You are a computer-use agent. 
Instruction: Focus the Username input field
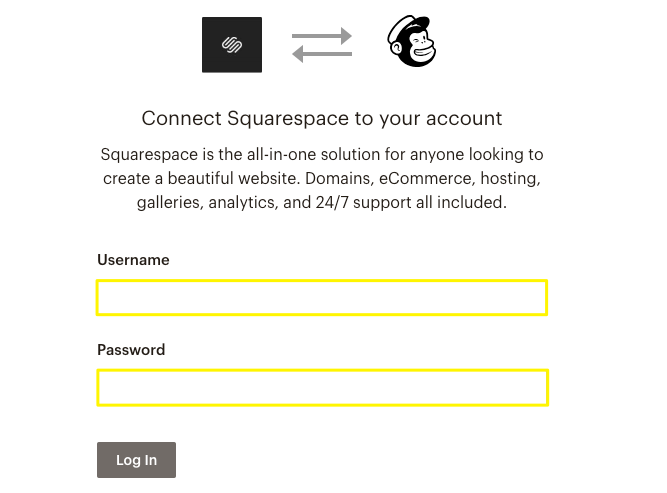click(x=322, y=298)
